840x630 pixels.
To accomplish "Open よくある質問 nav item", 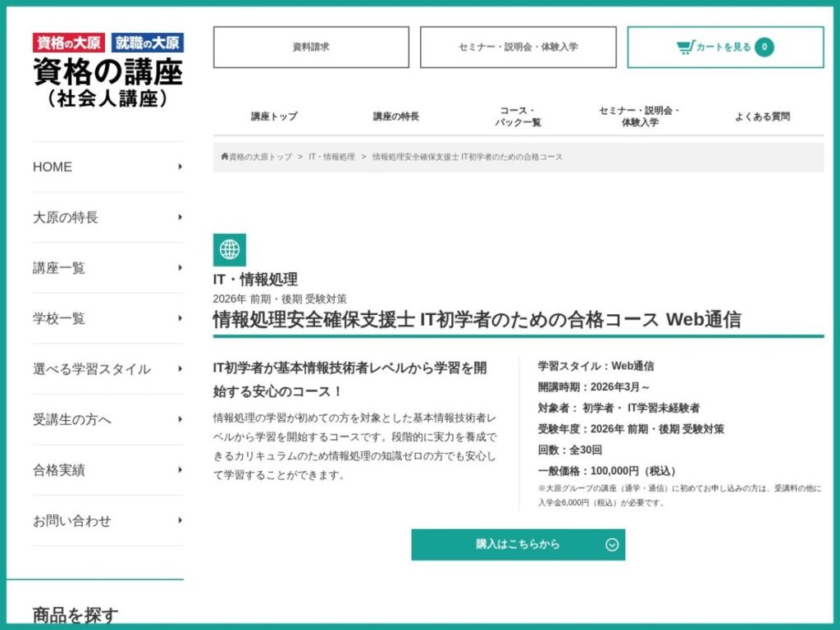I will [x=762, y=116].
